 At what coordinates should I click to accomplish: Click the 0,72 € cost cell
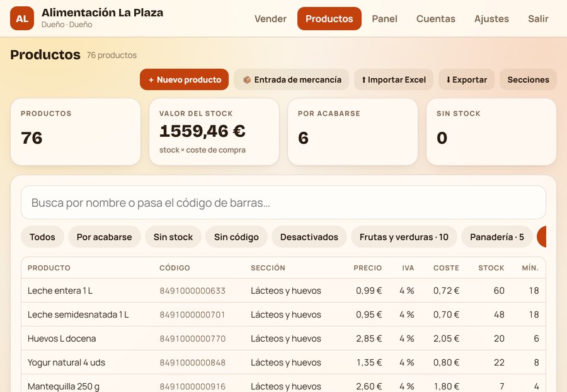tap(446, 291)
